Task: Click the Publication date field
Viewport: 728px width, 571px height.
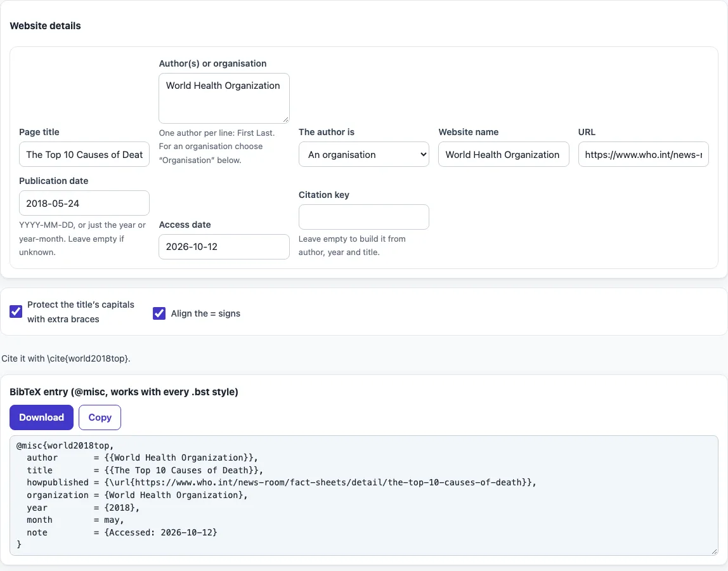Action: pyautogui.click(x=84, y=203)
